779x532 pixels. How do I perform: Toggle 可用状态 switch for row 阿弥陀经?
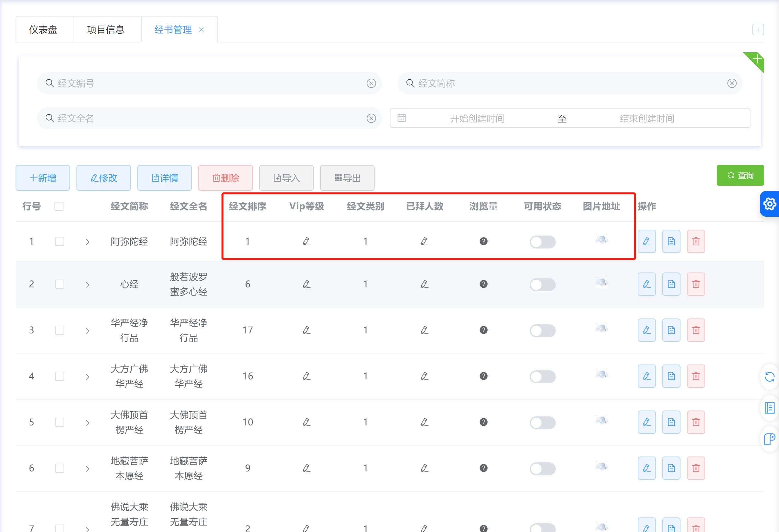(542, 242)
